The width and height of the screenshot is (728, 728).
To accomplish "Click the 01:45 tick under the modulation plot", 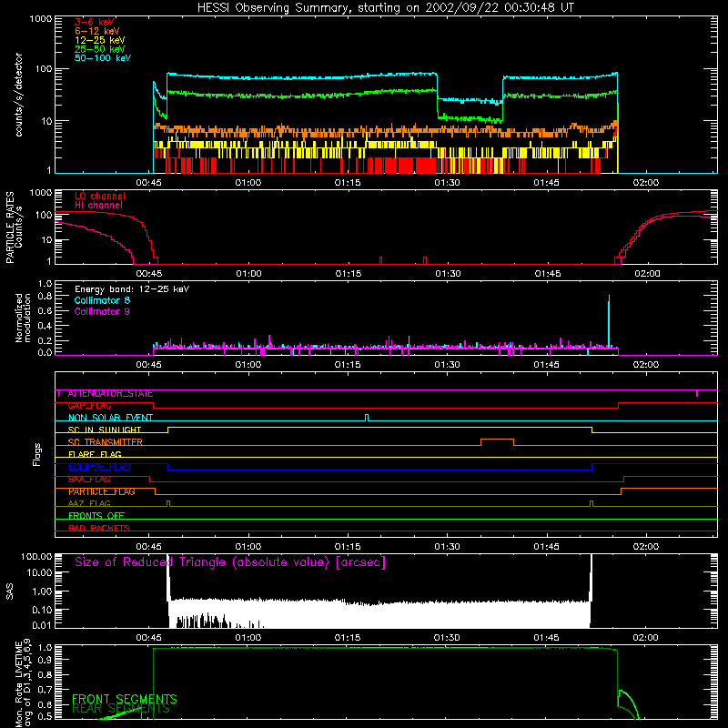I will tap(547, 365).
